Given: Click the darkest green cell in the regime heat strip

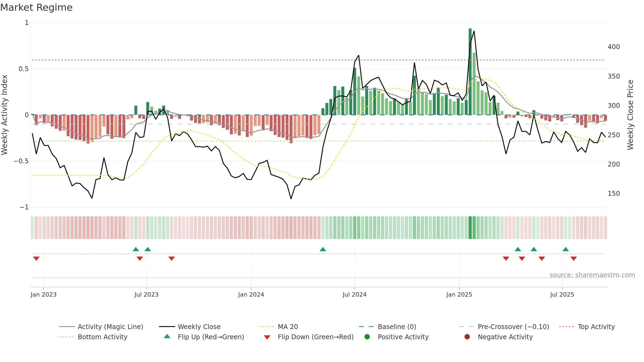Looking at the screenshot, I should point(470,228).
